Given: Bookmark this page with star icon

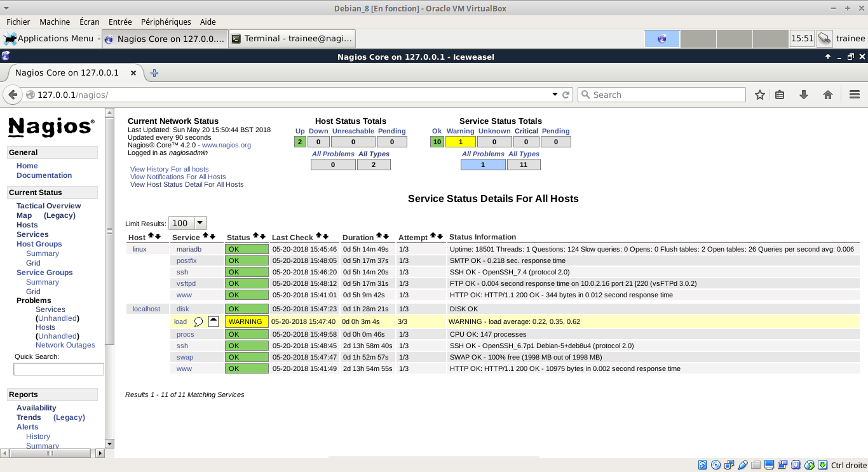Looking at the screenshot, I should click(x=760, y=95).
